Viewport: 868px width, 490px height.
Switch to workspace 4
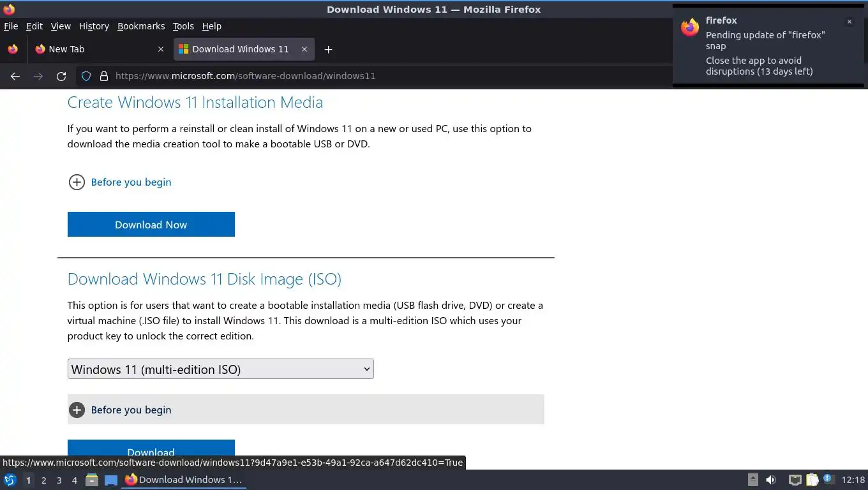(74, 480)
